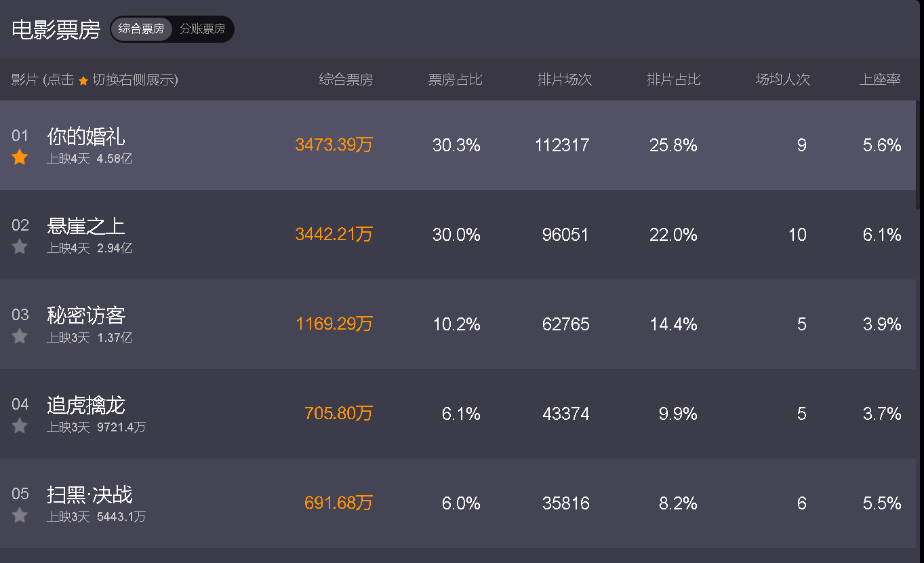
Task: Switch to 分账票房 toggle option
Action: coord(202,29)
